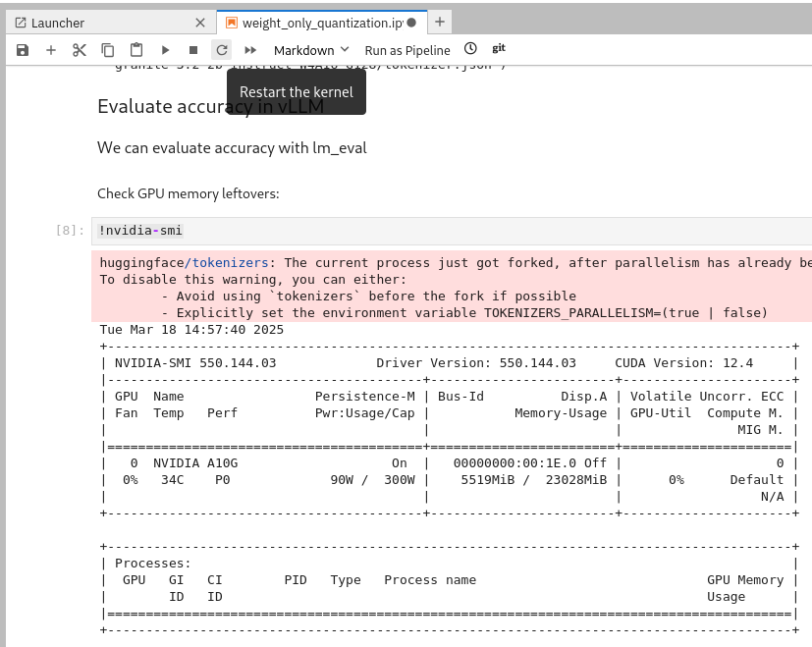Click Run as Pipeline button
This screenshot has height=647, width=812.
click(x=407, y=50)
